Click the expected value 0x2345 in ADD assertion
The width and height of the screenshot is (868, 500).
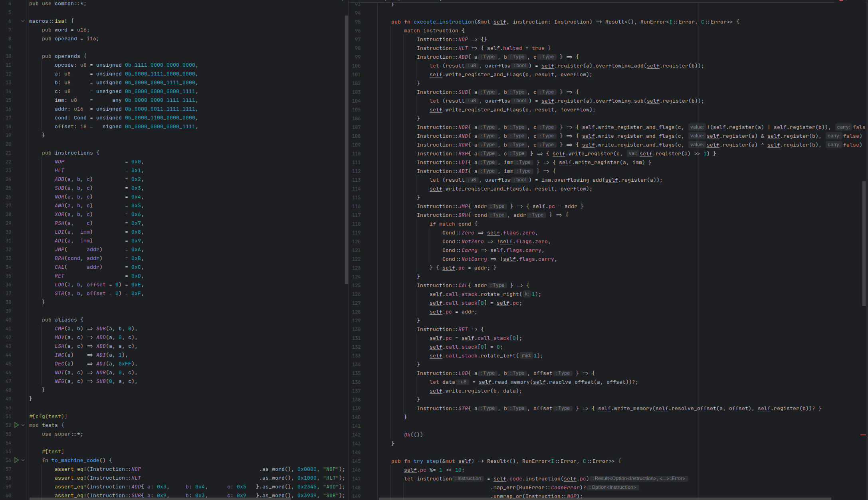[x=307, y=487]
